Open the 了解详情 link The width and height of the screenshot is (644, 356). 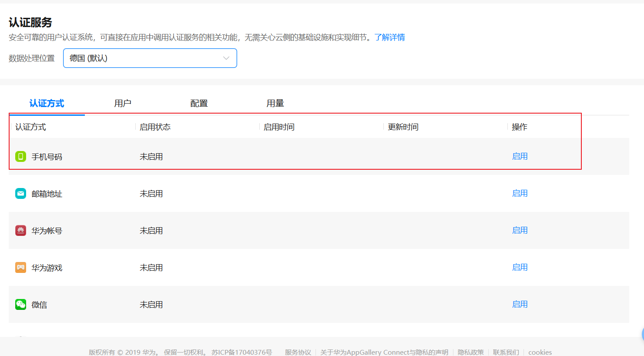click(389, 37)
